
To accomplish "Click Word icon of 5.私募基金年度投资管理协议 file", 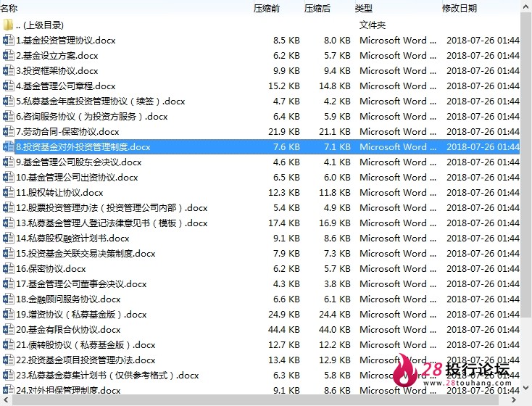I will [x=8, y=101].
